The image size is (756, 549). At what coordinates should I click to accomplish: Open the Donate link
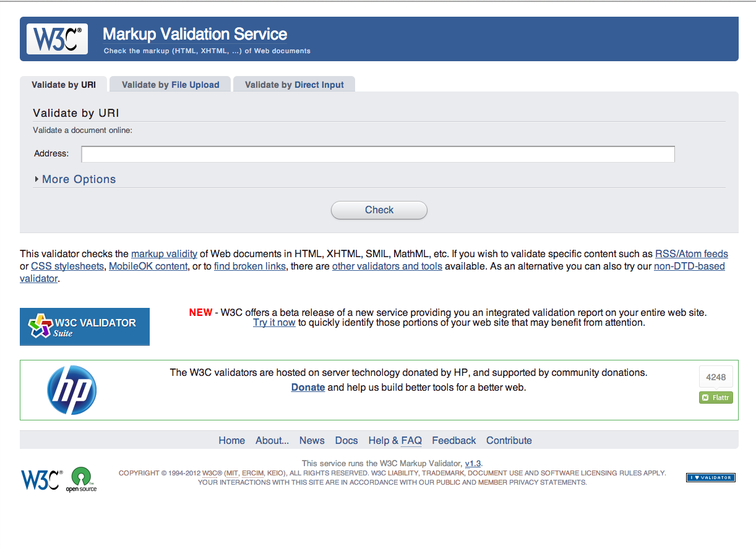coord(307,387)
